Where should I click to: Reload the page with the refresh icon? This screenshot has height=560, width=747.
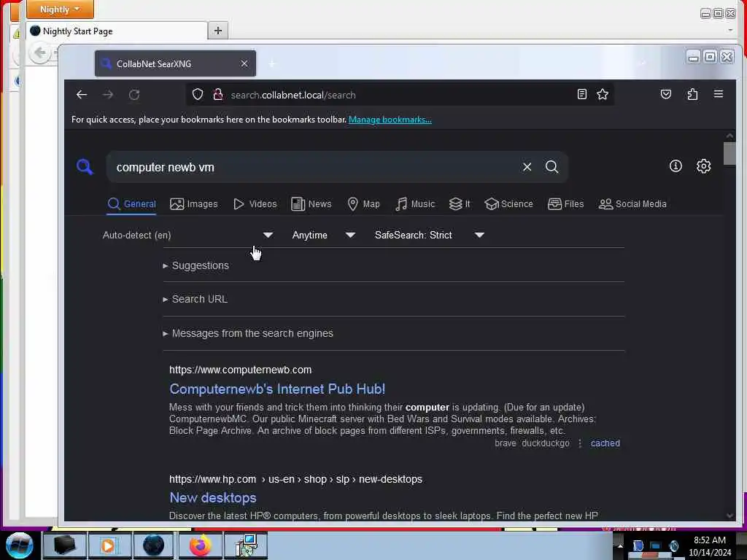[x=134, y=95]
